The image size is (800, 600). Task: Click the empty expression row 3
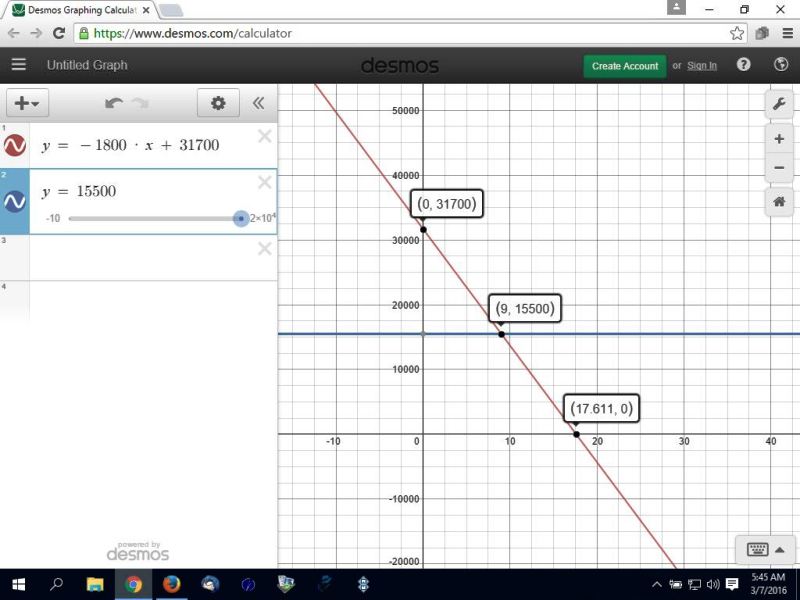coord(153,258)
